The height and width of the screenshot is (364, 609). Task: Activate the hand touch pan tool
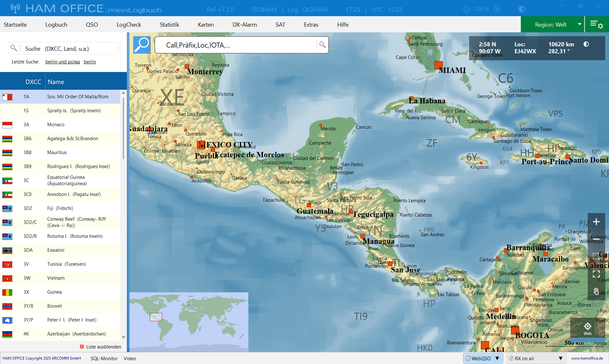click(596, 291)
